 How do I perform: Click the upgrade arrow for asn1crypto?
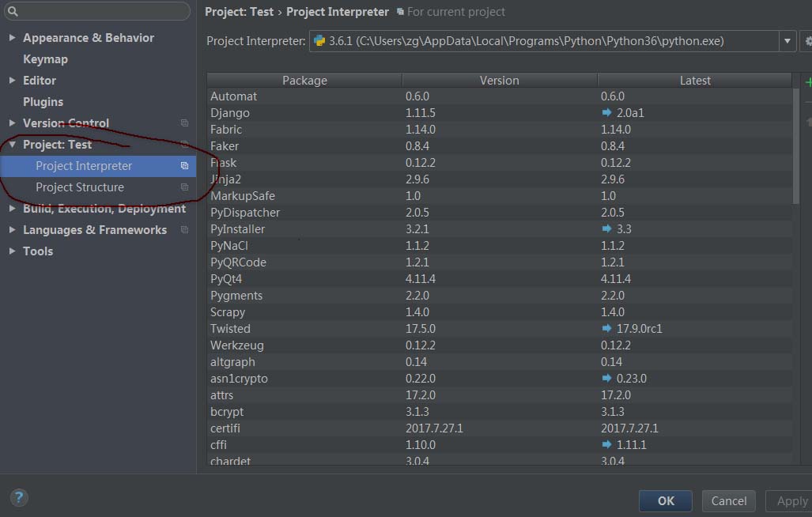pos(606,378)
